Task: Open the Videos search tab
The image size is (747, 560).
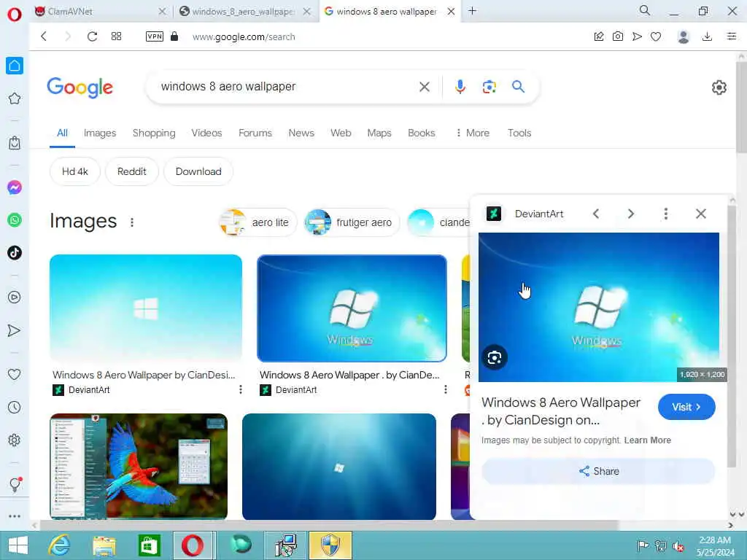Action: pos(206,133)
